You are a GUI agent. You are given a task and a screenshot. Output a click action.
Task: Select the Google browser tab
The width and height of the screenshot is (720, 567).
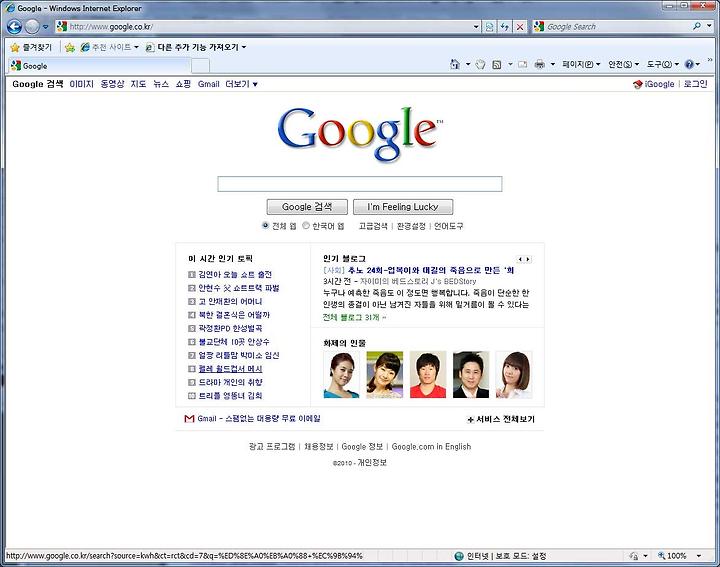[x=99, y=66]
